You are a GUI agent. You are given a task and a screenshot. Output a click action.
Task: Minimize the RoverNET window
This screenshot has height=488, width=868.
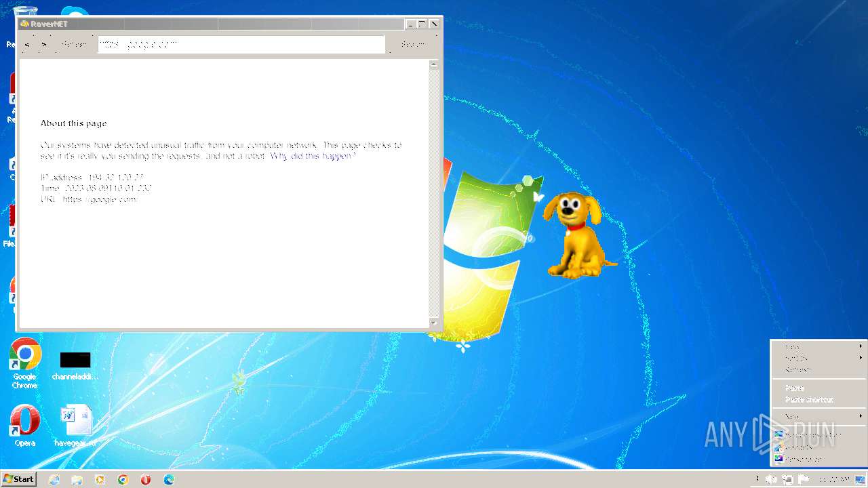[410, 24]
